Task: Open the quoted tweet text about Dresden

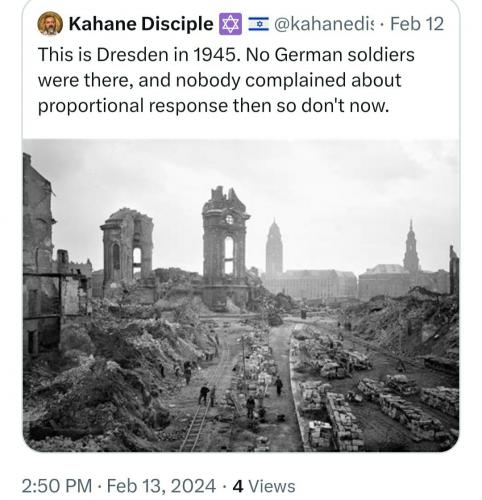Action: pyautogui.click(x=226, y=80)
